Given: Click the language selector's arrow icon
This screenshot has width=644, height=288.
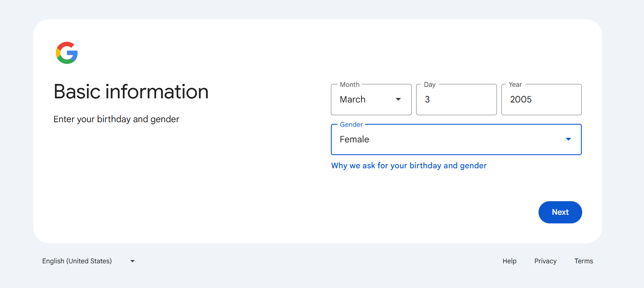Looking at the screenshot, I should click(x=132, y=261).
